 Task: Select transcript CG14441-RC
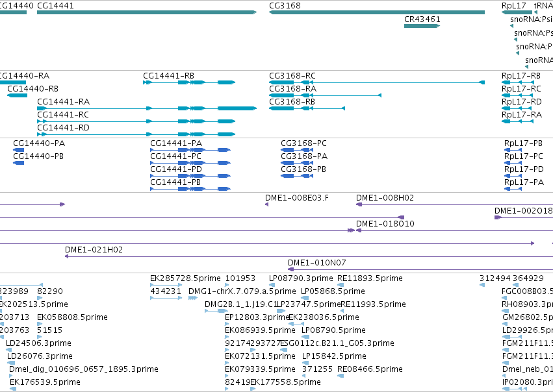[x=136, y=121]
